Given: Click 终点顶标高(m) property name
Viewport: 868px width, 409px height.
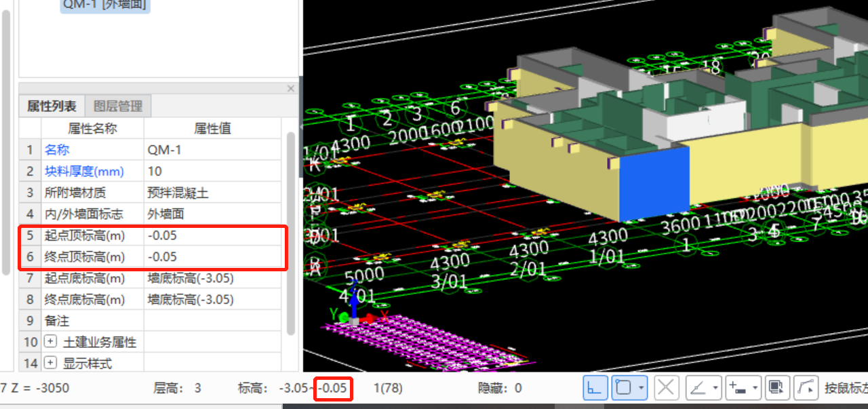Looking at the screenshot, I should coord(85,256).
